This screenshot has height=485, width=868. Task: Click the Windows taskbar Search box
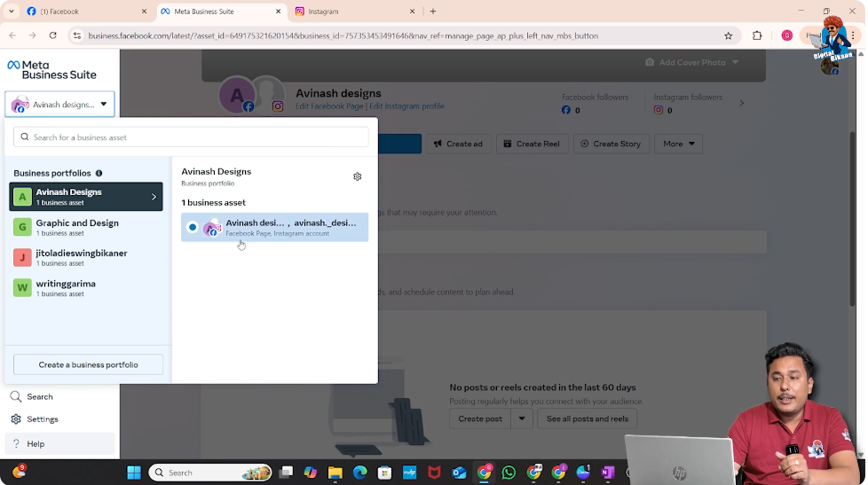click(x=210, y=473)
